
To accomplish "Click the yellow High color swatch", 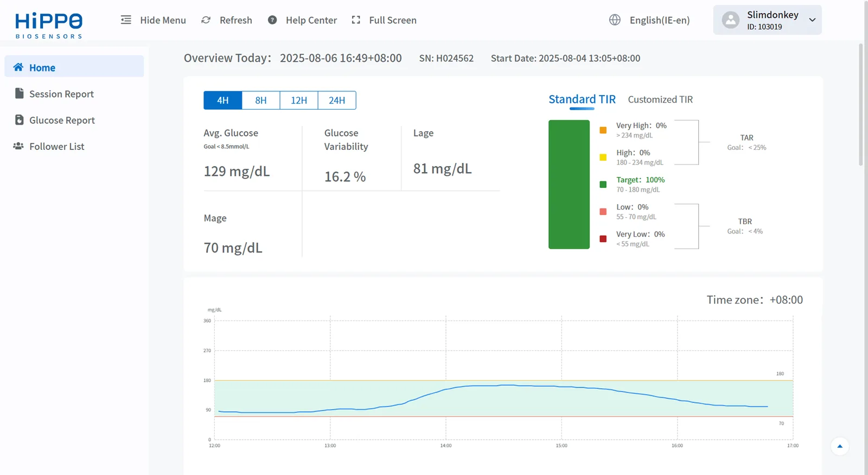I will [x=603, y=157].
